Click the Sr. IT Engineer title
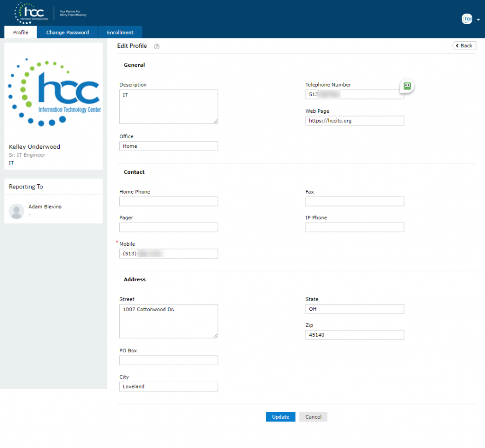This screenshot has width=485, height=448. click(x=27, y=155)
